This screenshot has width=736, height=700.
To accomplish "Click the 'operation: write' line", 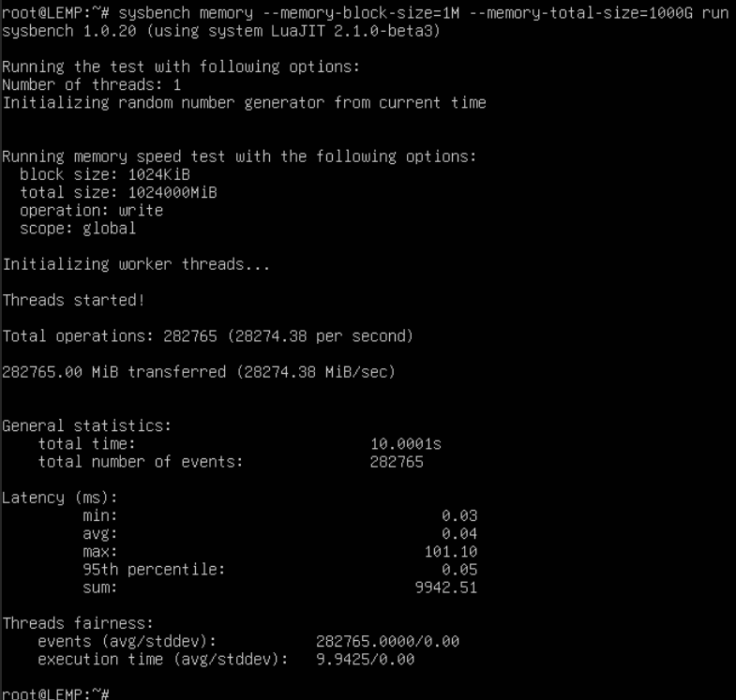I will click(91, 211).
